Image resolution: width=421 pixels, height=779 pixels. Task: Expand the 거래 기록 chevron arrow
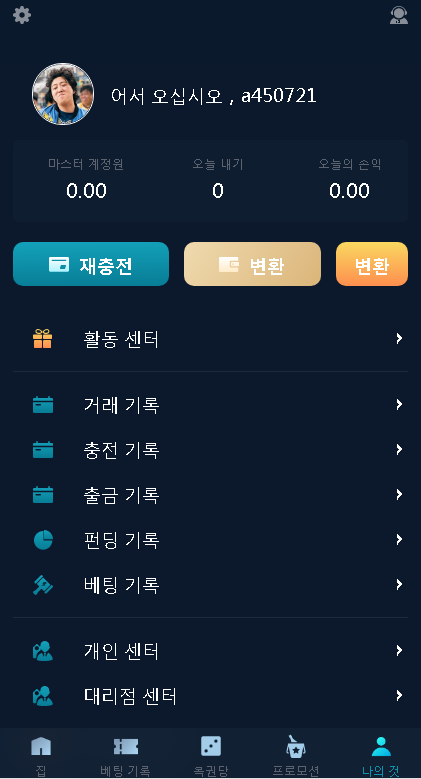click(399, 404)
